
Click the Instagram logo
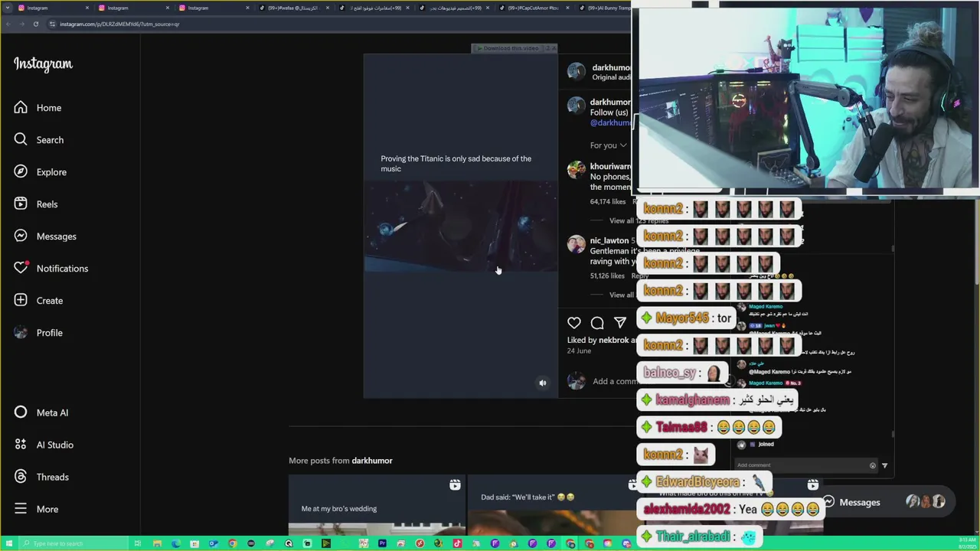pyautogui.click(x=43, y=64)
